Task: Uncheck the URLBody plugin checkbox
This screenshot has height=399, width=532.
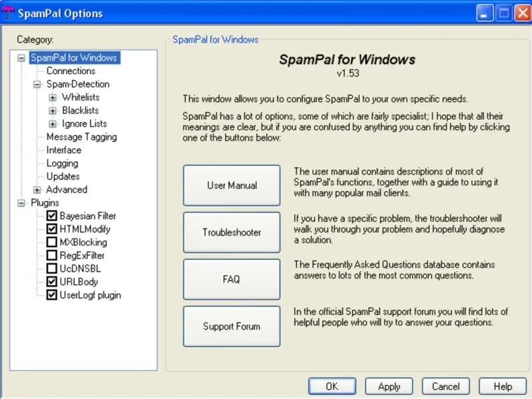Action: point(52,282)
